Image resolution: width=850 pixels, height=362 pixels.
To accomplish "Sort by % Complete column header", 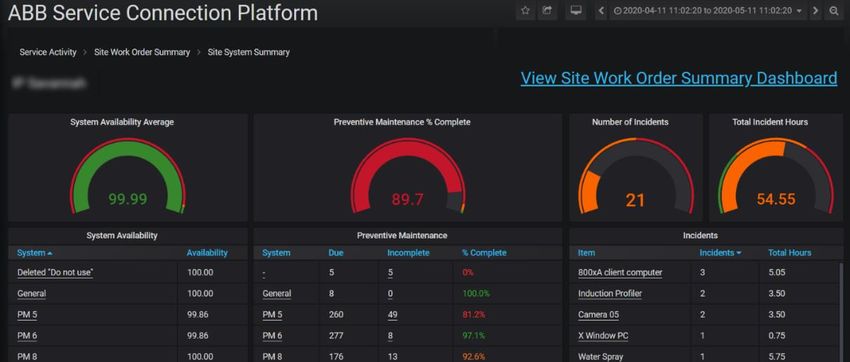I will (484, 253).
